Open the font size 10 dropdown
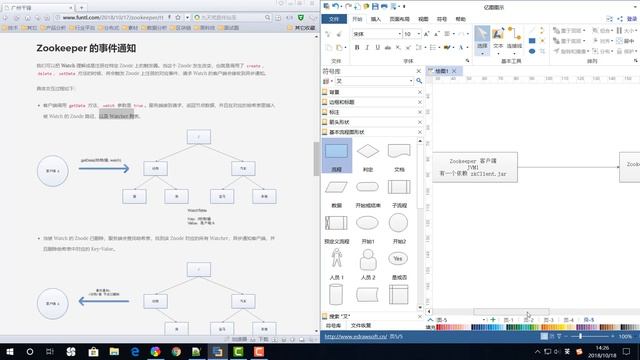The width and height of the screenshot is (640, 360). click(x=418, y=34)
